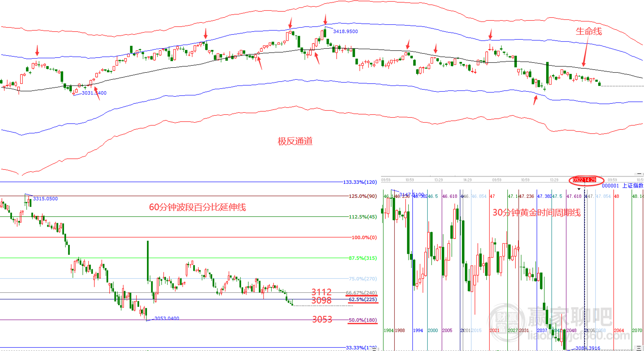Click the 46.5 cycle label
This screenshot has height=351, width=644.
pos(433,196)
